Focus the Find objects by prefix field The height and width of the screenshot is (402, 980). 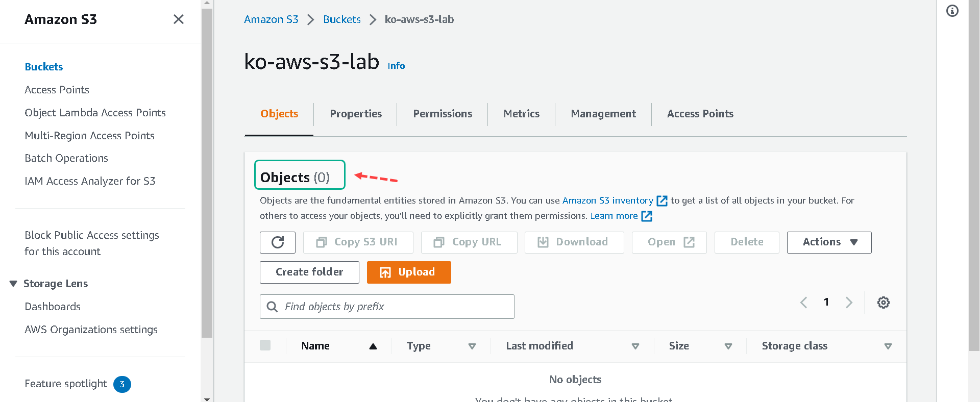[x=387, y=307]
